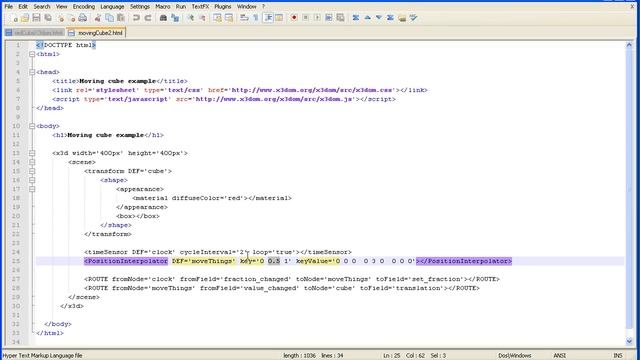
Task: Click the Close file toolbar icon
Action: click(60, 18)
